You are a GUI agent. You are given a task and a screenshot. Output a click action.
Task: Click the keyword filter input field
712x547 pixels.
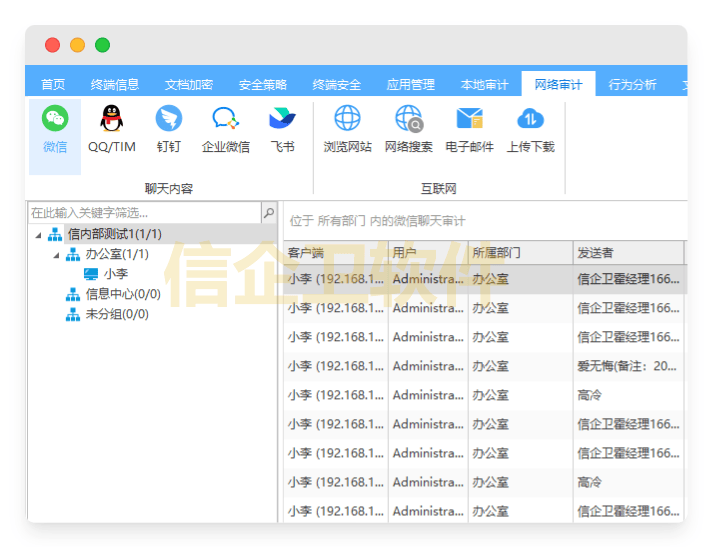click(143, 213)
